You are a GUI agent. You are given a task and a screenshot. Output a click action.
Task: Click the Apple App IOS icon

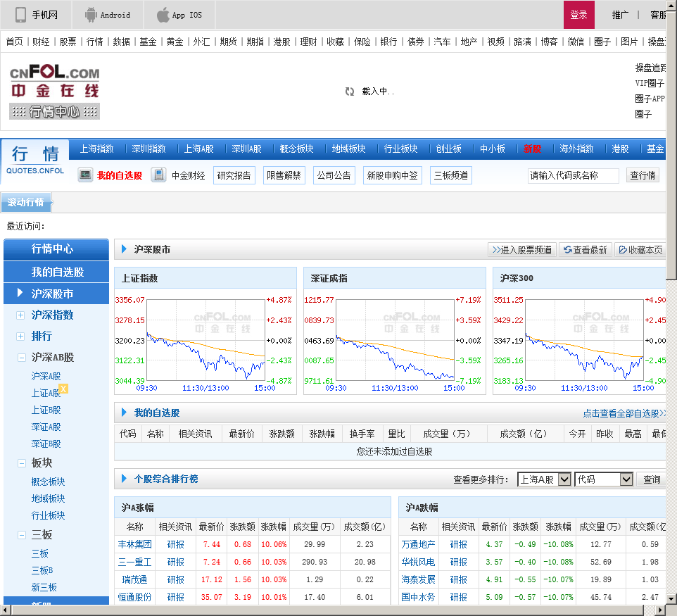(x=163, y=15)
